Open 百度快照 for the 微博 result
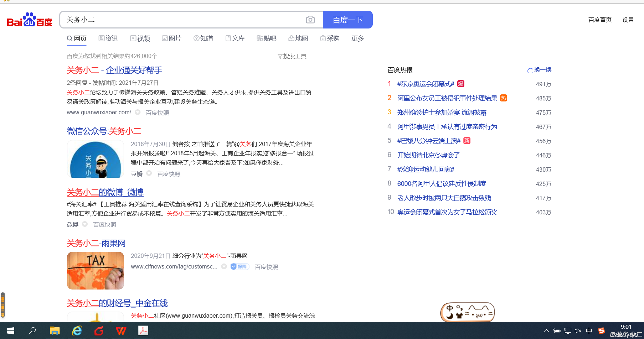644x339 pixels. [x=105, y=224]
